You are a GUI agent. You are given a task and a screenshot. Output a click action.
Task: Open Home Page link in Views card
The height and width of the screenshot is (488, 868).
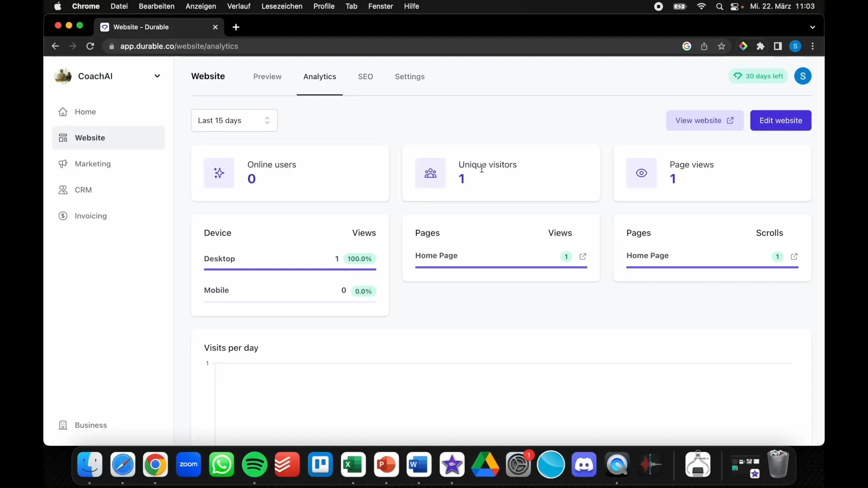tap(583, 257)
